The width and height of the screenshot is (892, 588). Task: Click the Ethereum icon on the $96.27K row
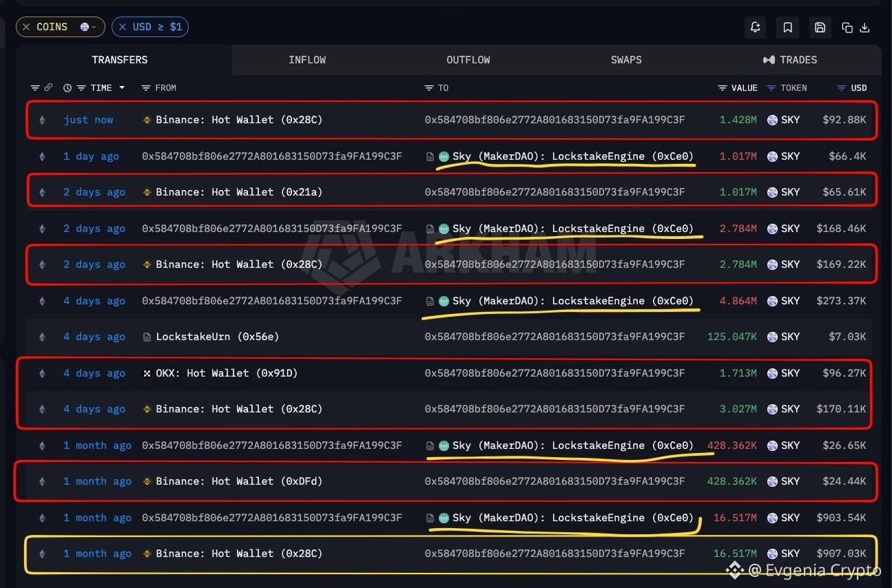(42, 373)
